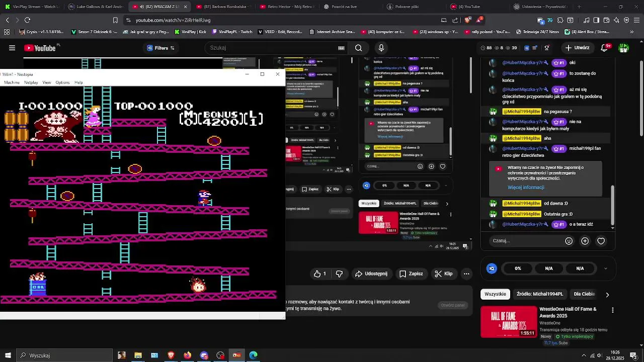Click the Windows Start button
This screenshot has height=362, width=644.
pyautogui.click(x=8, y=355)
